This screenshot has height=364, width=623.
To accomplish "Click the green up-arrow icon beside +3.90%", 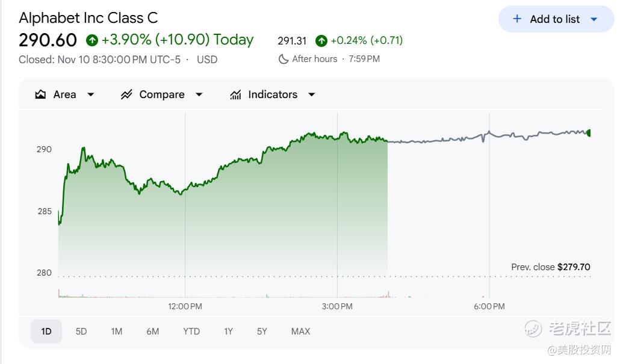I will [x=92, y=40].
